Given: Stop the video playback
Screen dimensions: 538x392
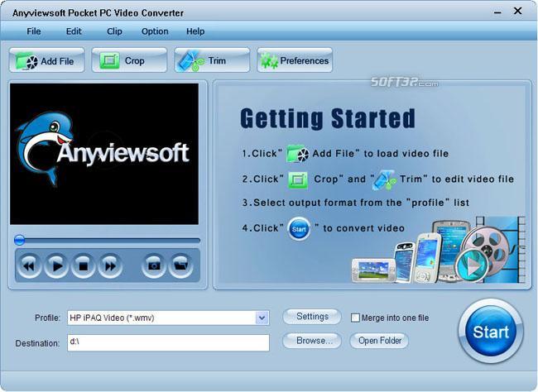Looking at the screenshot, I should 84,265.
